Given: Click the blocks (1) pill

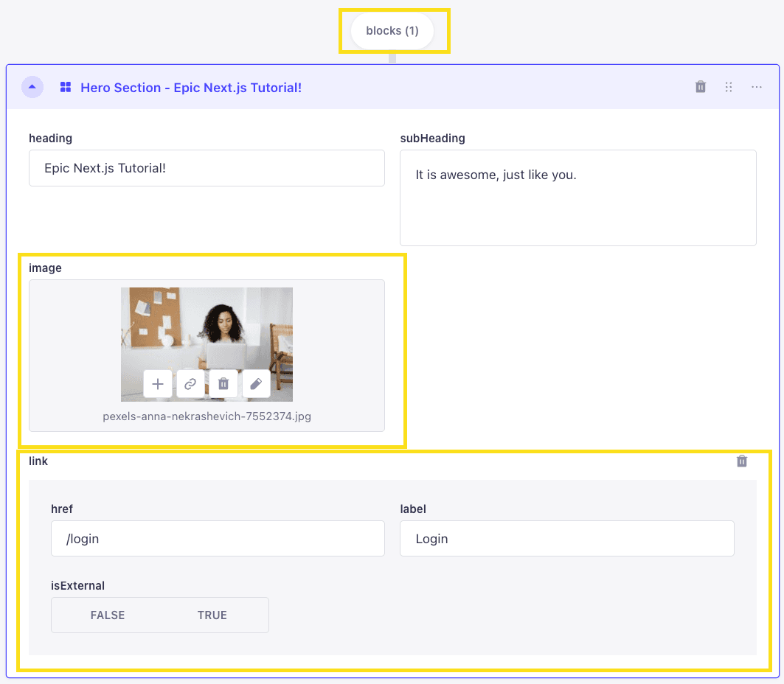Looking at the screenshot, I should coord(392,31).
